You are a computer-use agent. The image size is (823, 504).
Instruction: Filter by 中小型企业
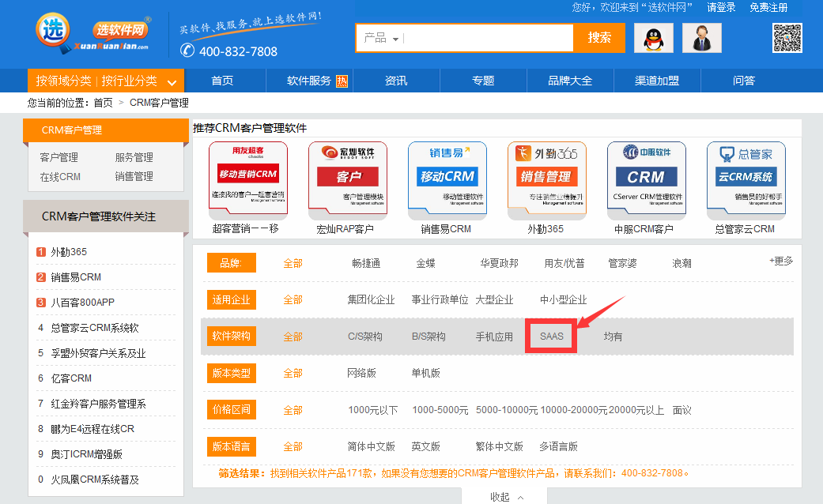coord(563,299)
